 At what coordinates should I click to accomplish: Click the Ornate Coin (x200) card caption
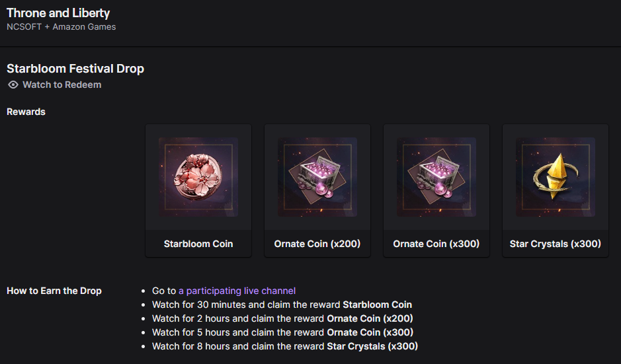point(317,244)
